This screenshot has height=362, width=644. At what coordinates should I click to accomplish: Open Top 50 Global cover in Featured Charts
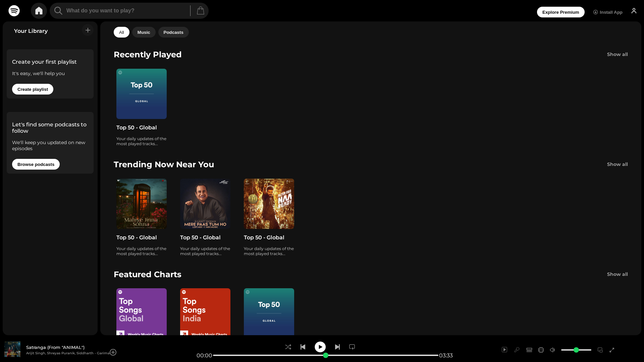[269, 312]
